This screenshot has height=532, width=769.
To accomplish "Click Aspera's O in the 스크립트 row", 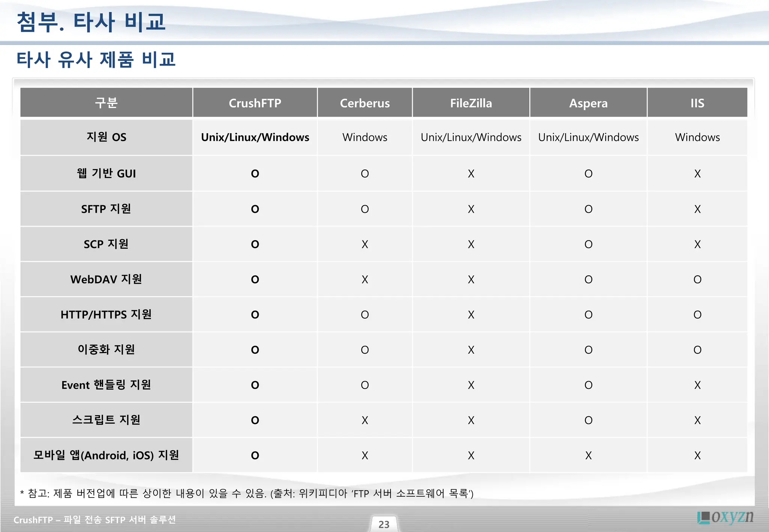I will click(588, 420).
